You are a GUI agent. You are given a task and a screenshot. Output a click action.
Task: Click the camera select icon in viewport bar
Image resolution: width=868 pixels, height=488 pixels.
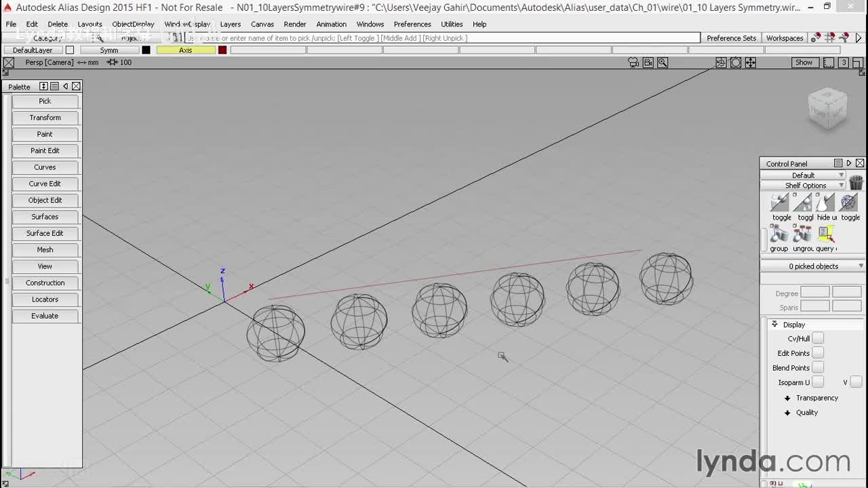(x=633, y=62)
